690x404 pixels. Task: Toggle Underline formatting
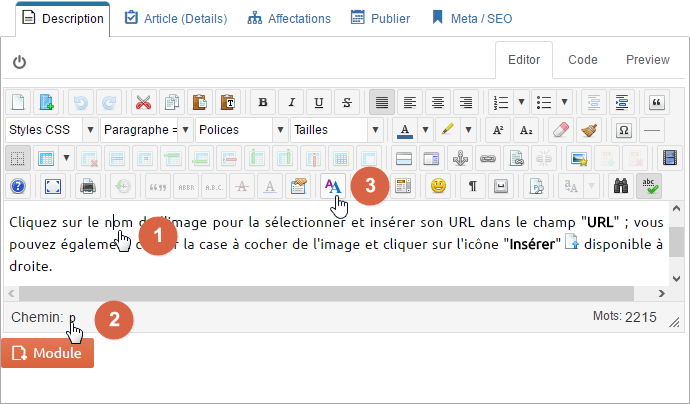click(319, 102)
